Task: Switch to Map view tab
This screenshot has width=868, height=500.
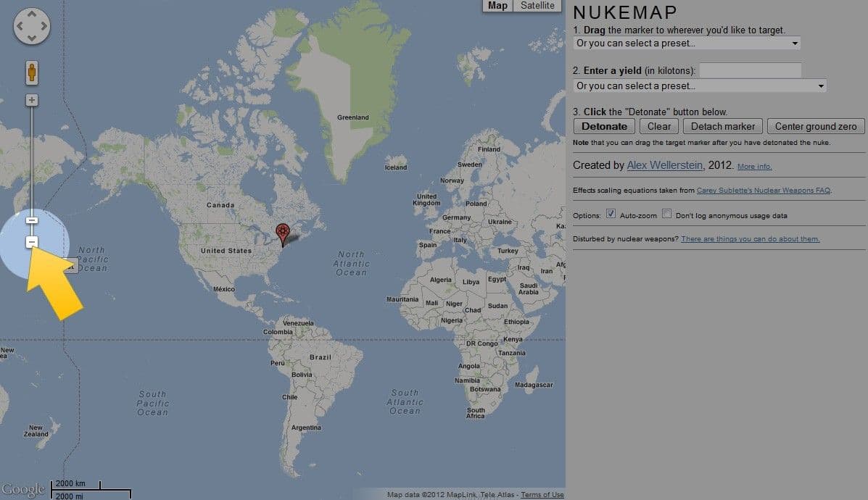Action: click(x=497, y=6)
